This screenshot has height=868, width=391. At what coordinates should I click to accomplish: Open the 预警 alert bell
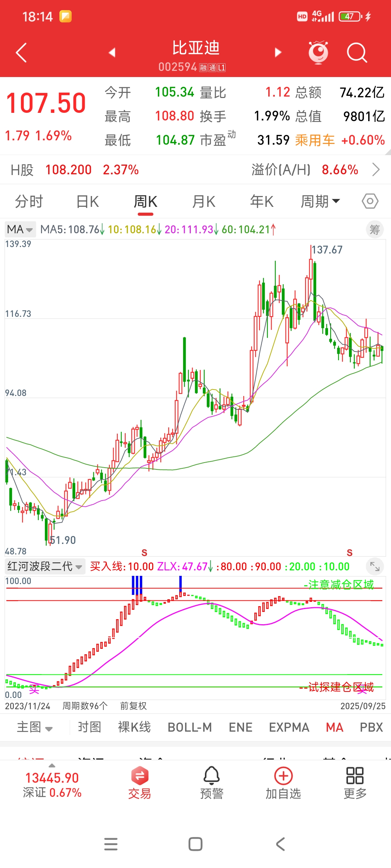coord(211,783)
